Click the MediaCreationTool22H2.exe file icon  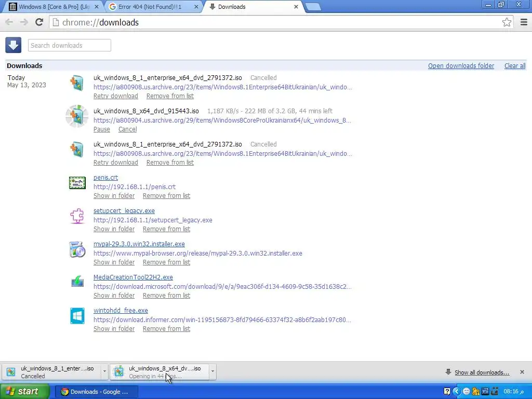click(77, 282)
